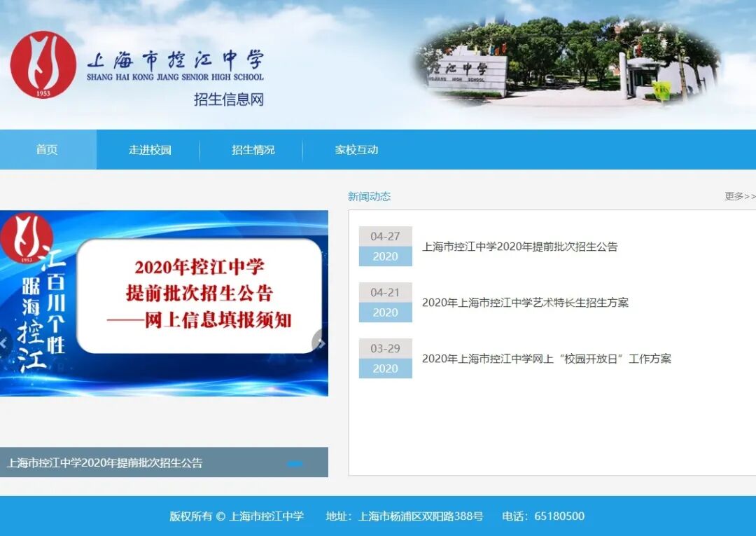Open the 招生情况 menu item
This screenshot has width=756, height=536.
(x=253, y=150)
